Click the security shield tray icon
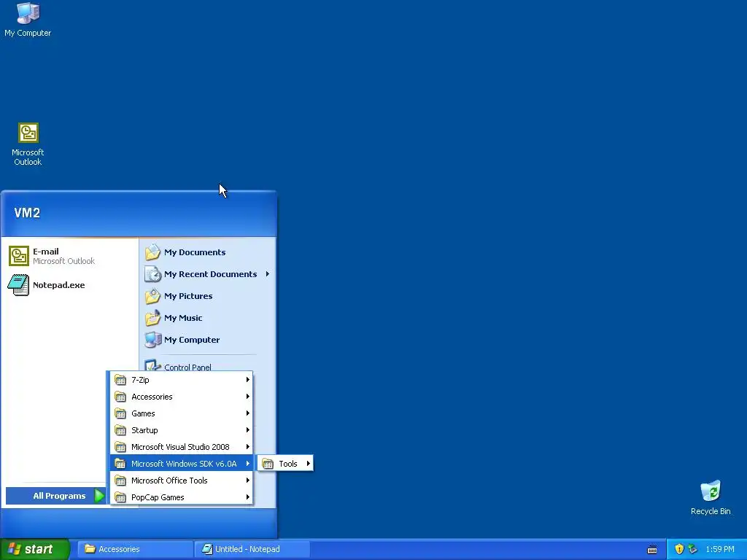 coord(679,549)
